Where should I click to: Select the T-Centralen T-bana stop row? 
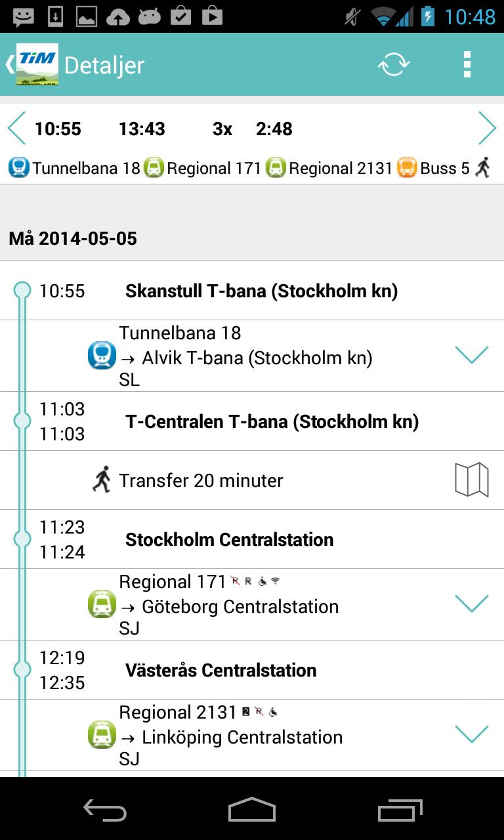click(272, 421)
